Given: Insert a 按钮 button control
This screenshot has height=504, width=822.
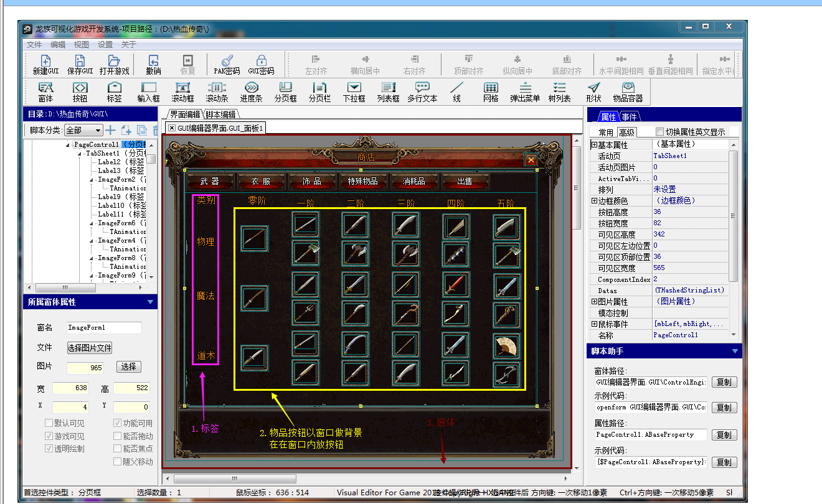Looking at the screenshot, I should 80,92.
